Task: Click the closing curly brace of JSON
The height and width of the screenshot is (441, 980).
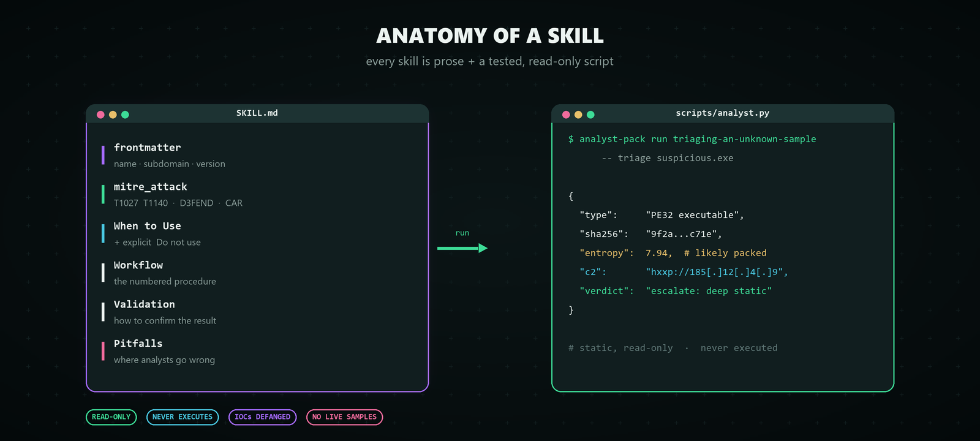Action: coord(571,311)
